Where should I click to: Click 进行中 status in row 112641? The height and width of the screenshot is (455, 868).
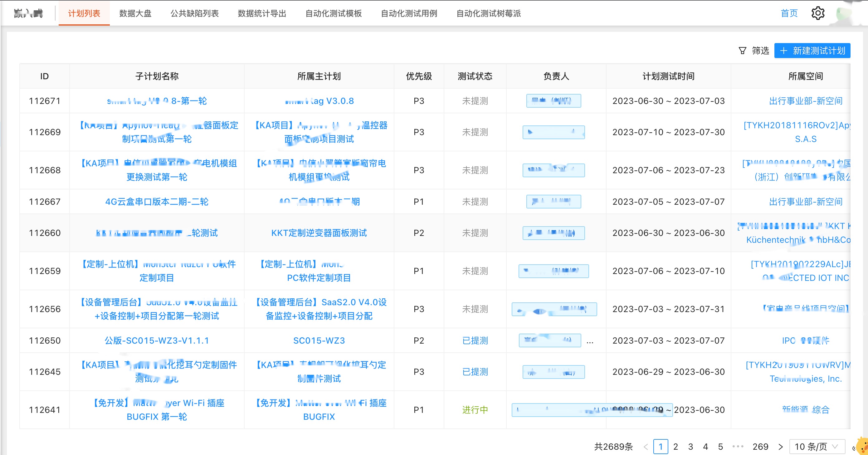pos(475,410)
